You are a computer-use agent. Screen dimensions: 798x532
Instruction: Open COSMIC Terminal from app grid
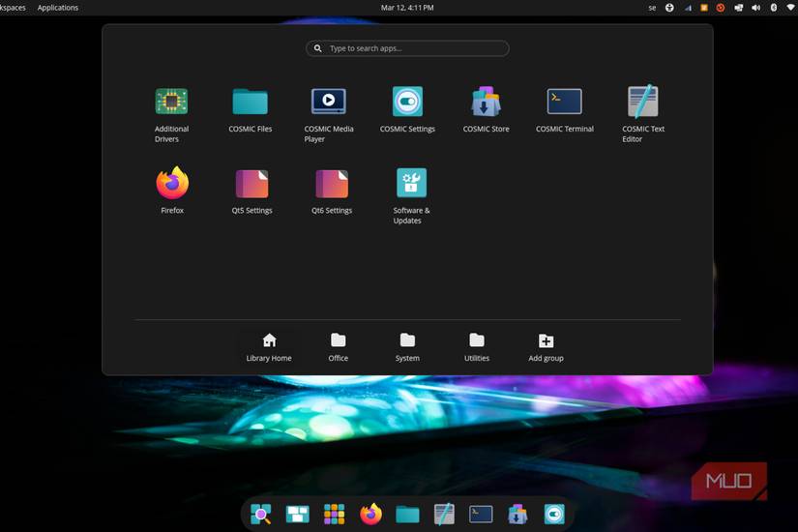pos(564,110)
